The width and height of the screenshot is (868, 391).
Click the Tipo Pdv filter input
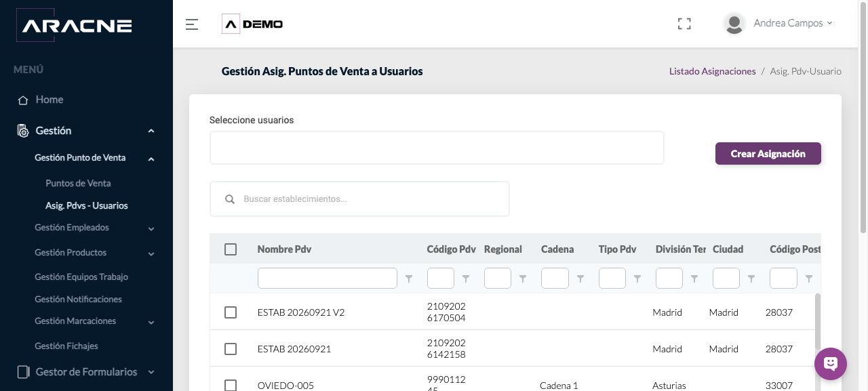[x=612, y=279]
